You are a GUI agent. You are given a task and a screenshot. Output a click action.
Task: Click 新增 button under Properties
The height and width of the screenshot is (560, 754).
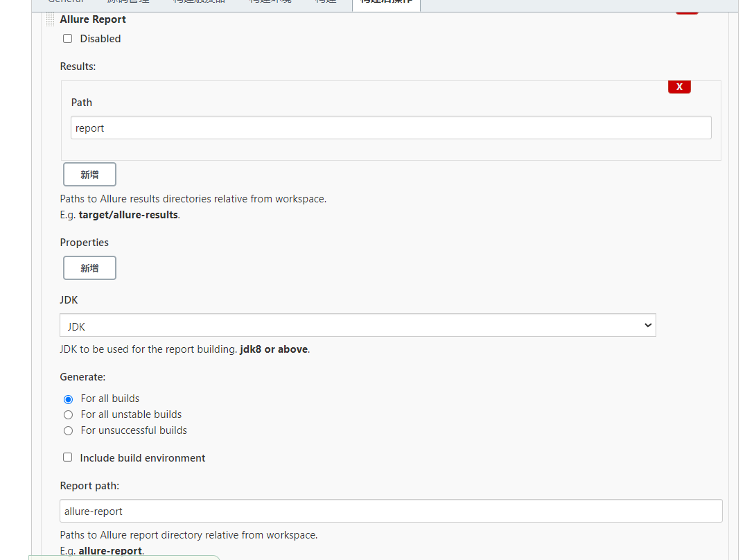click(x=89, y=268)
